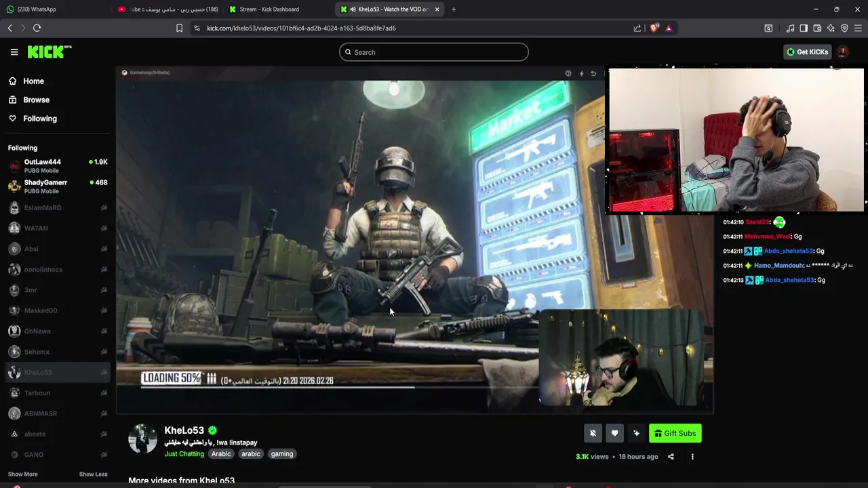Open the GANO channel
Screen dimensions: 868x488
pyautogui.click(x=57, y=455)
